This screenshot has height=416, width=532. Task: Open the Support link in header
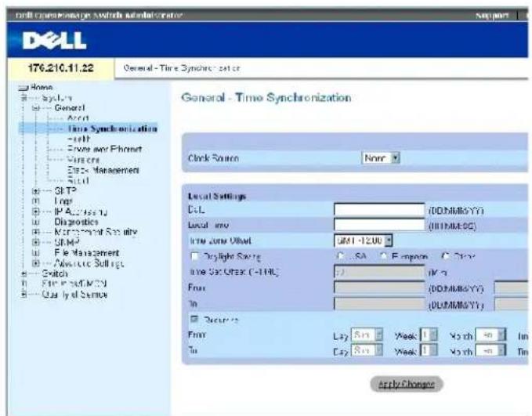492,15
